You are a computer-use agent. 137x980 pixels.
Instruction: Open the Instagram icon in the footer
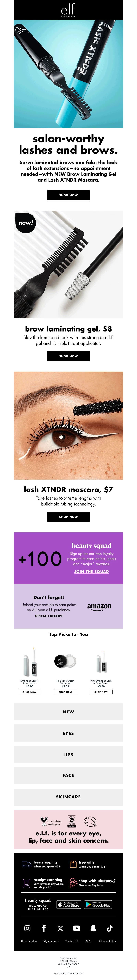click(x=27, y=928)
